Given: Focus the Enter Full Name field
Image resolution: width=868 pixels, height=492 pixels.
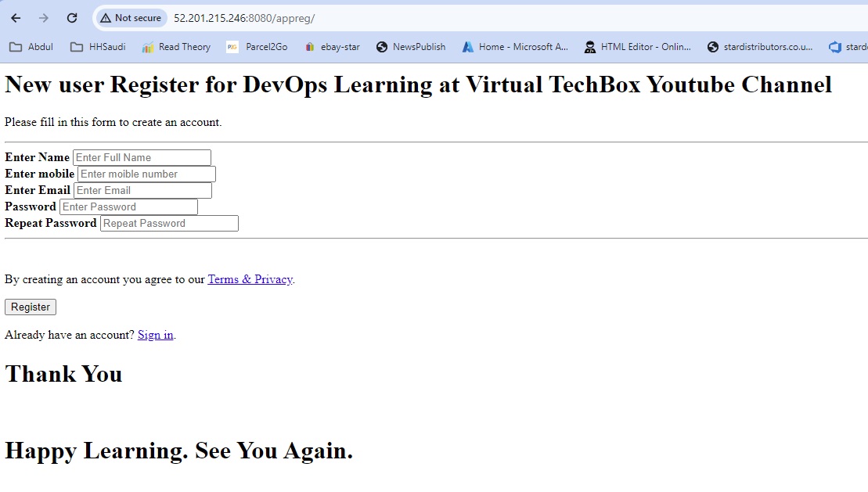Looking at the screenshot, I should [x=142, y=158].
